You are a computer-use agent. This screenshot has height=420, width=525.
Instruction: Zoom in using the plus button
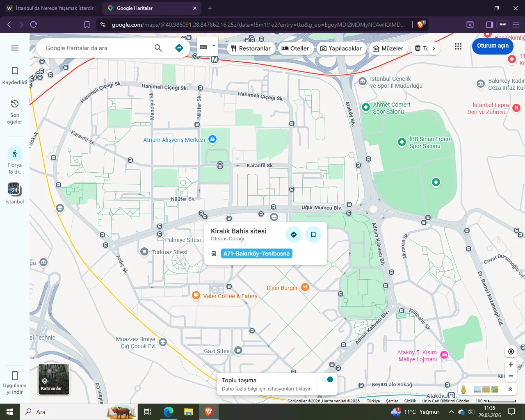point(511,364)
